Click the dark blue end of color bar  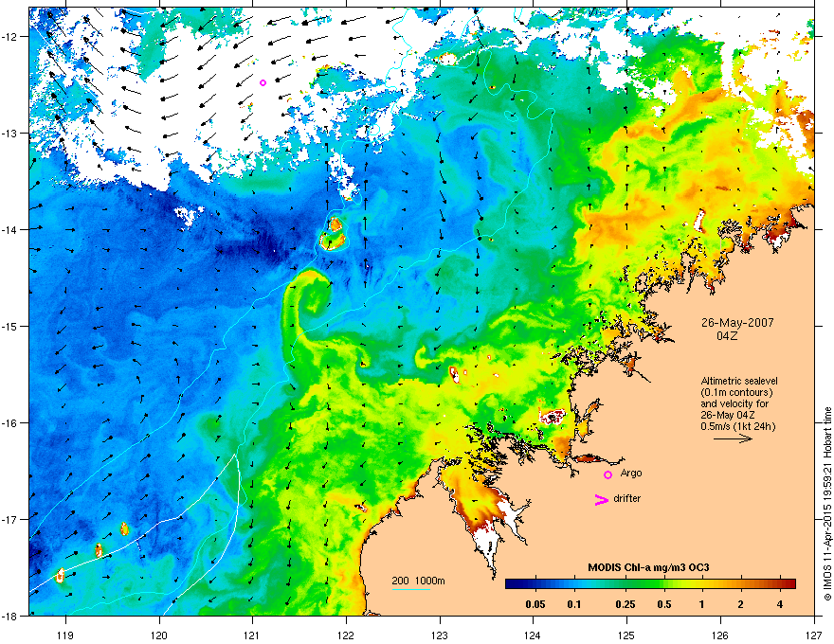coord(510,584)
